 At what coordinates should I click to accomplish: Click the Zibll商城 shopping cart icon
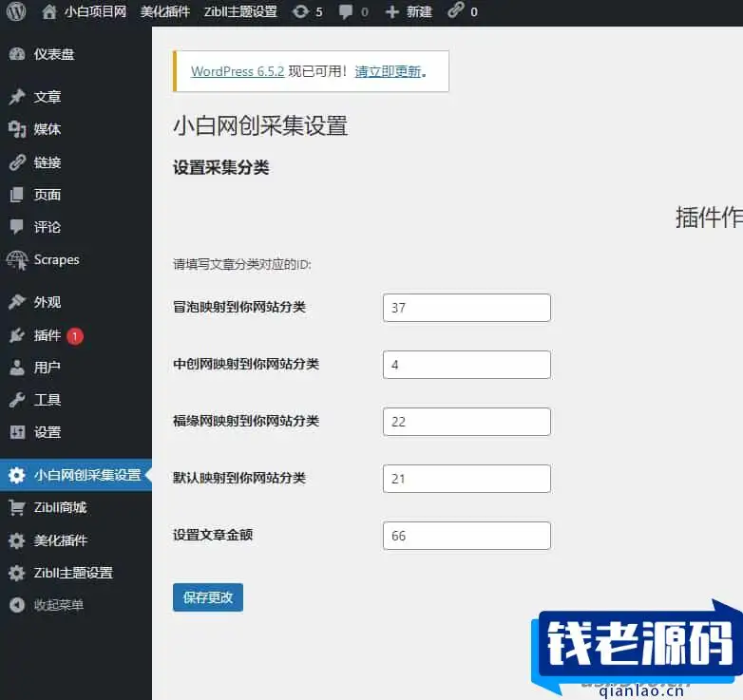click(x=17, y=507)
